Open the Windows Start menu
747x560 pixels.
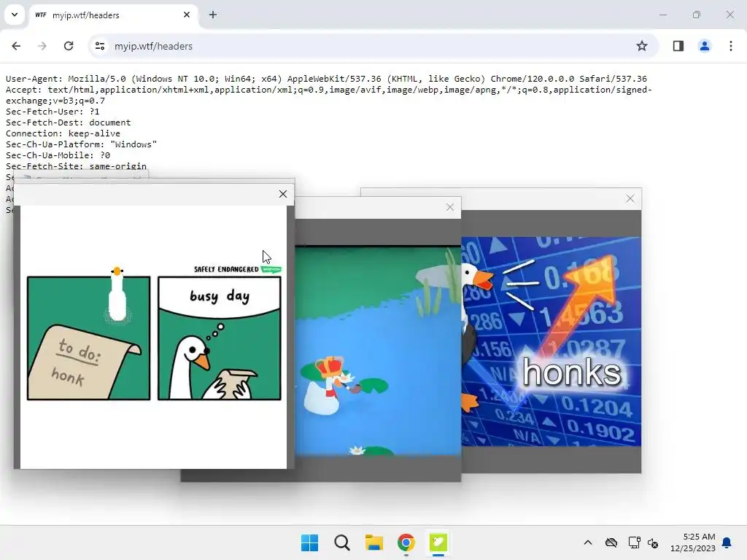tap(309, 542)
